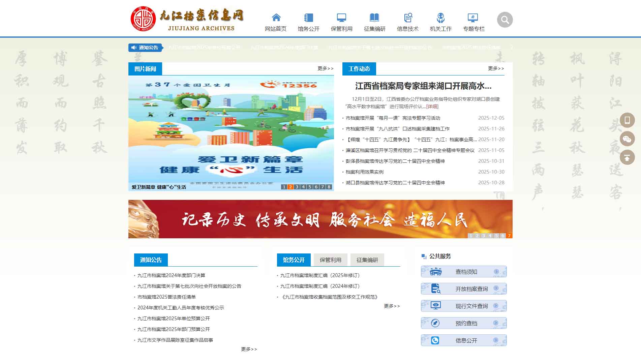Click the 预约查档 compass icon
The width and height of the screenshot is (641, 364).
(x=435, y=323)
